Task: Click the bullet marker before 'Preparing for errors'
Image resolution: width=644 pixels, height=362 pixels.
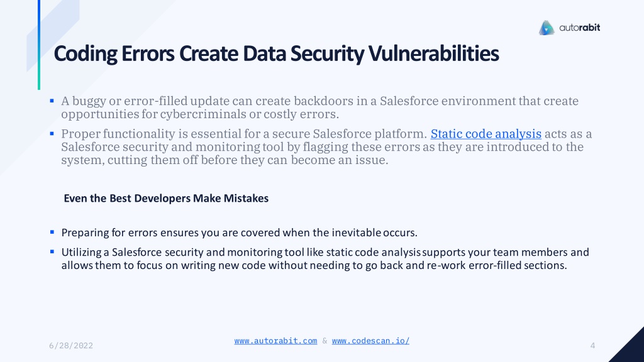Action: point(52,232)
